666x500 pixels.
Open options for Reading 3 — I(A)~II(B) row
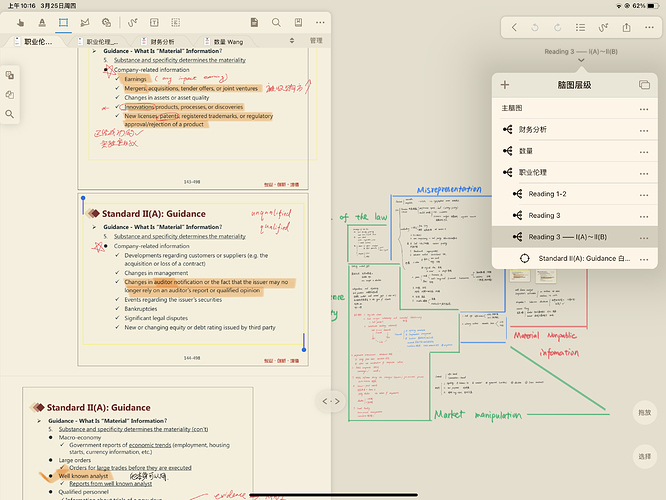tap(644, 238)
